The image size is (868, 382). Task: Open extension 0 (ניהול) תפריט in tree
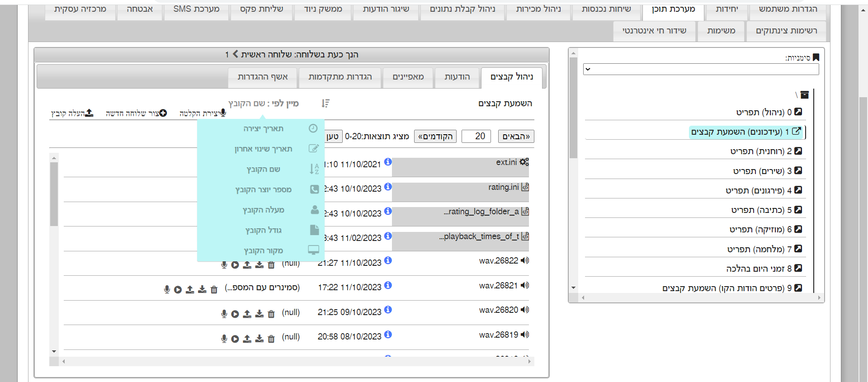769,112
